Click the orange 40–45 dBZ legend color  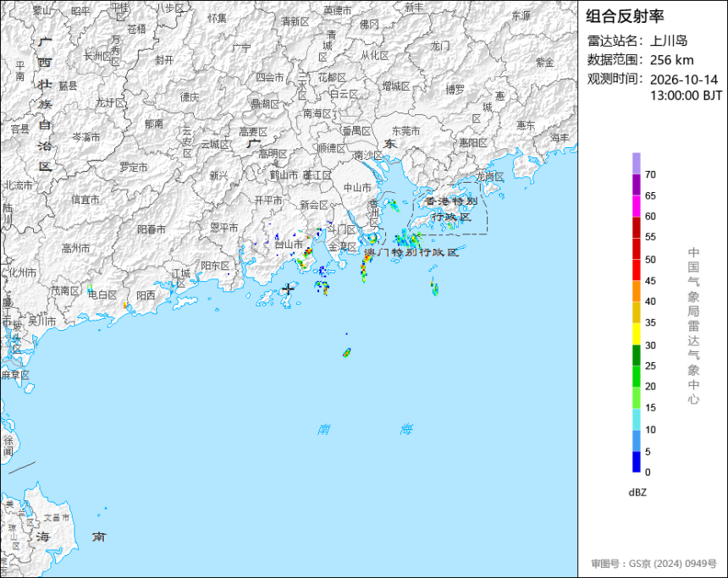636,292
